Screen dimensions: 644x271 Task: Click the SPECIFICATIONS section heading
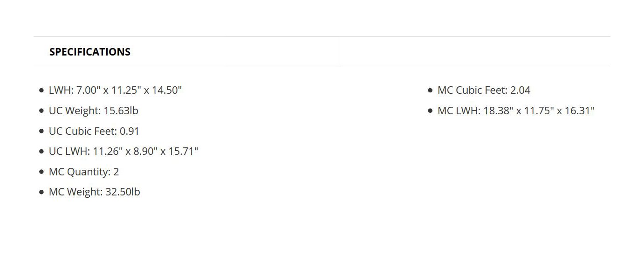(x=89, y=52)
